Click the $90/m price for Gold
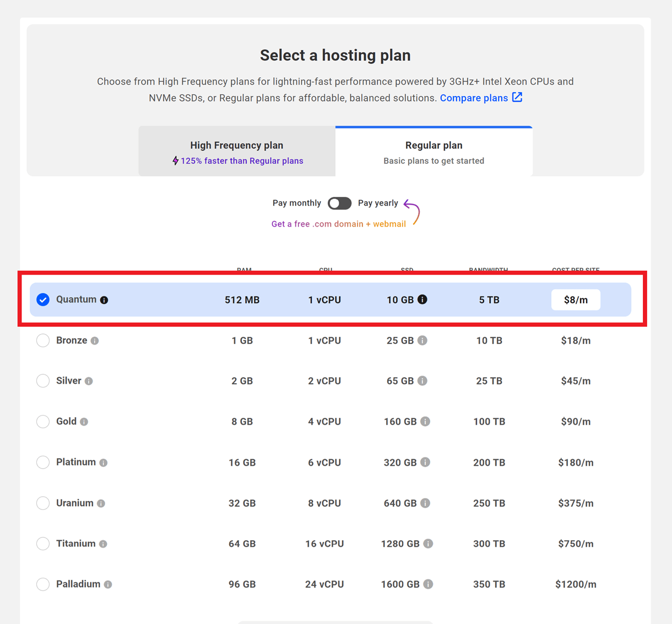Viewport: 672px width, 624px height. pyautogui.click(x=576, y=422)
